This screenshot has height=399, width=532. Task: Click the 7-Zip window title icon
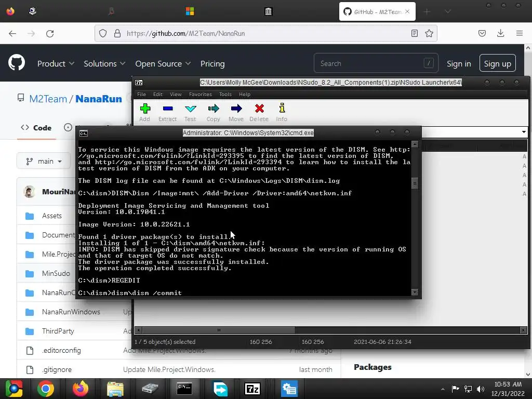(139, 83)
